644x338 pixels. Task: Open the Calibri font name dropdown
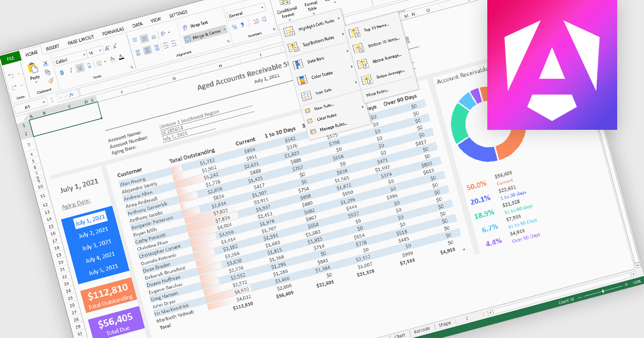(83, 55)
